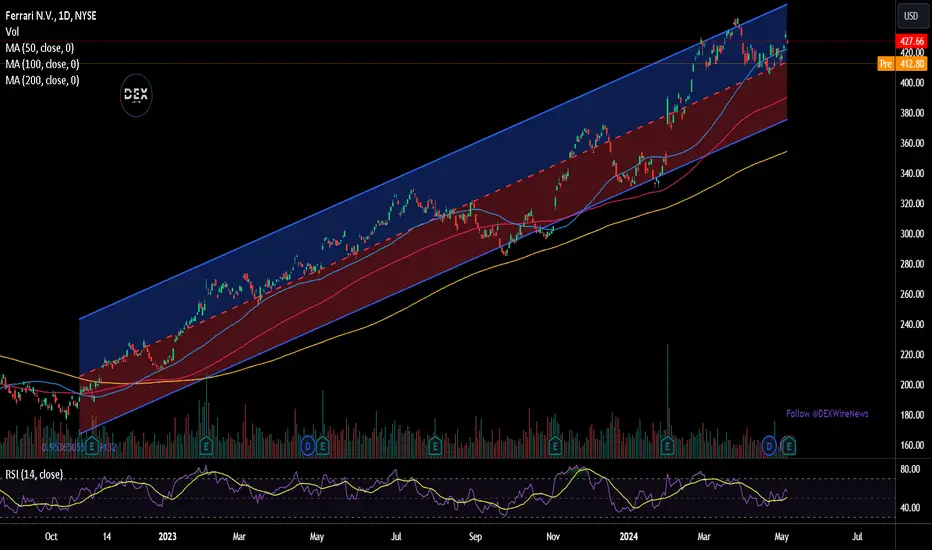Click the Oct label on time axis
The image size is (932, 550).
point(51,536)
